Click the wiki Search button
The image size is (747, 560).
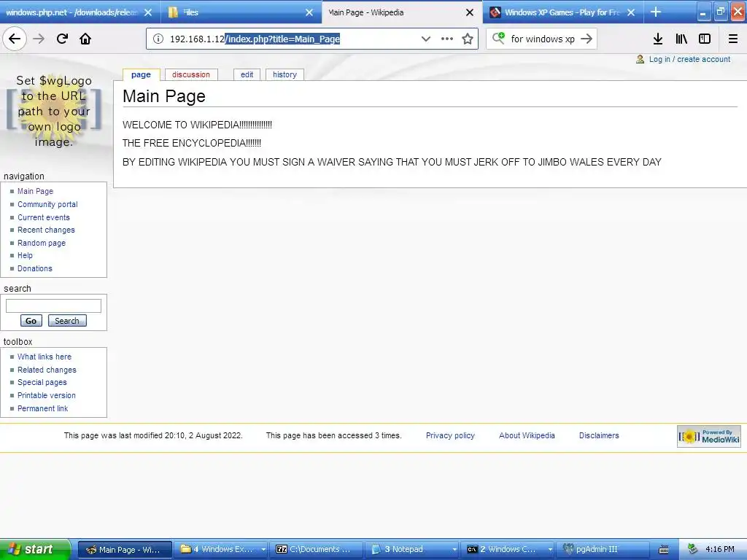67,321
